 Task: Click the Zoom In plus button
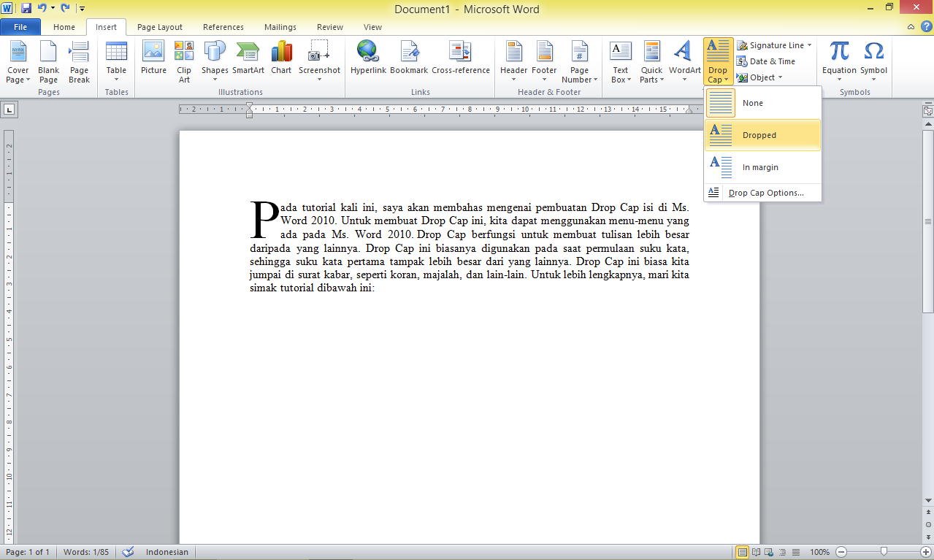coord(927,552)
